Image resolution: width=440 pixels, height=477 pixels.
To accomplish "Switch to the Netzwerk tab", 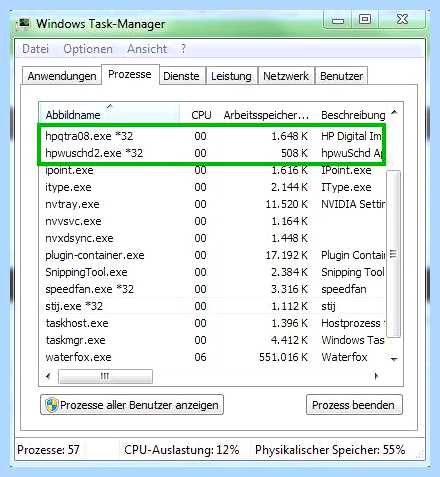I will [x=286, y=76].
